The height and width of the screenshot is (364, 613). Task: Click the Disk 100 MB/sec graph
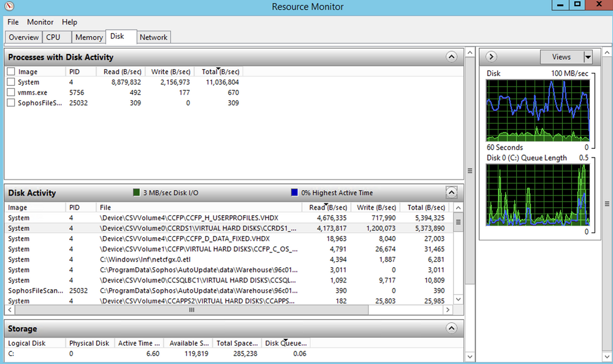click(x=538, y=110)
